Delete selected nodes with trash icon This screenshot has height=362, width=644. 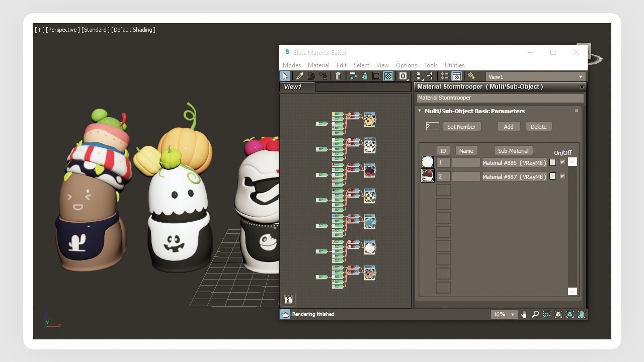tap(338, 76)
